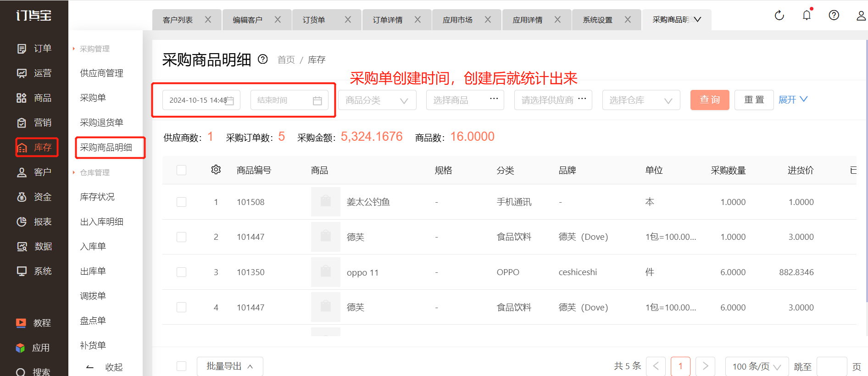Click the refresh icon in top bar
Viewport: 868px width, 376px height.
click(779, 16)
